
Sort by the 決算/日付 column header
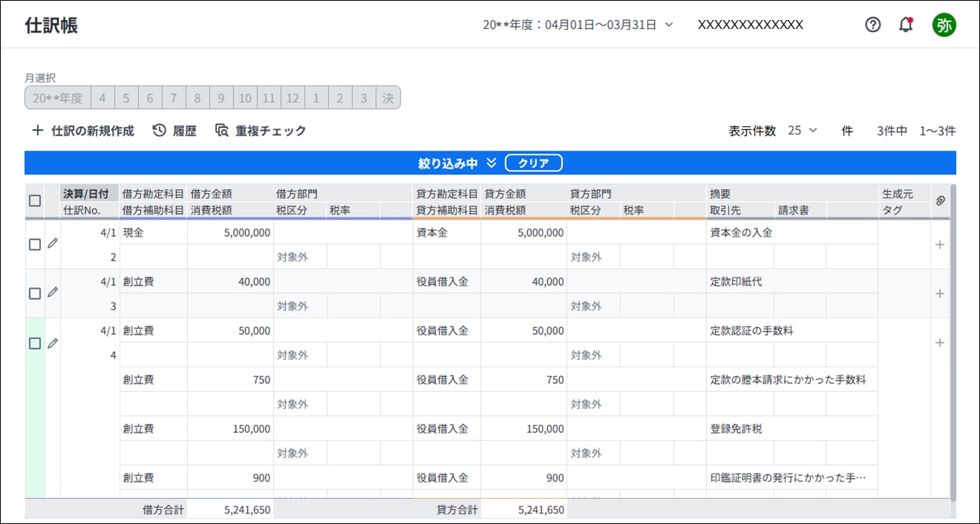(x=89, y=194)
